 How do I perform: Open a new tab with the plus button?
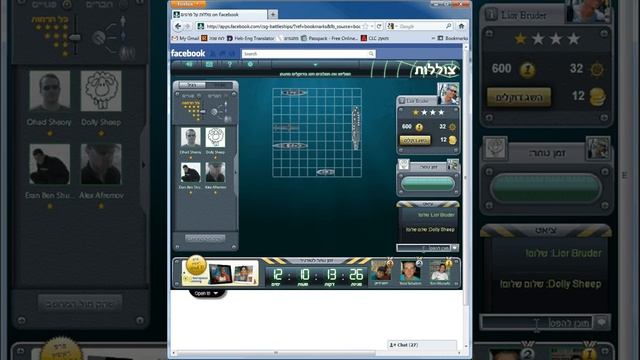(273, 14)
